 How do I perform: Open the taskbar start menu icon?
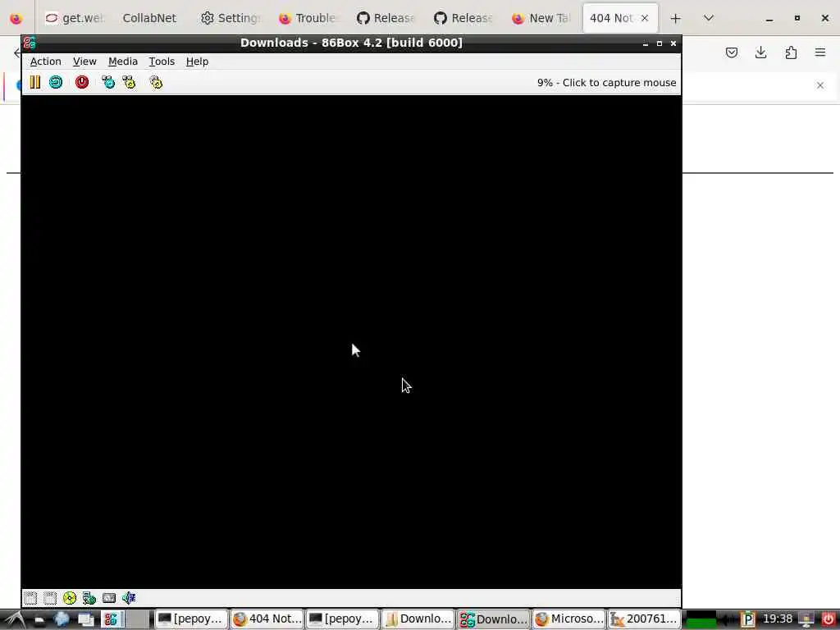pyautogui.click(x=15, y=620)
